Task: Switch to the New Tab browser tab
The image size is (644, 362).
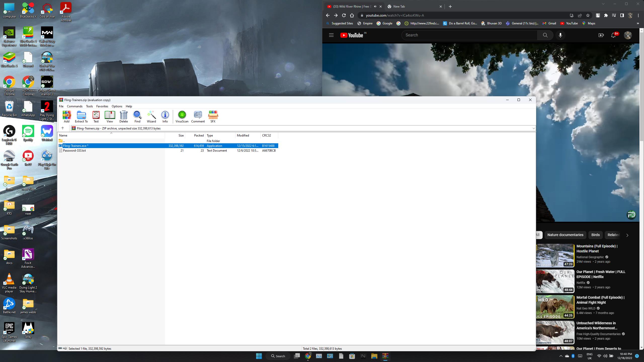Action: click(x=413, y=7)
